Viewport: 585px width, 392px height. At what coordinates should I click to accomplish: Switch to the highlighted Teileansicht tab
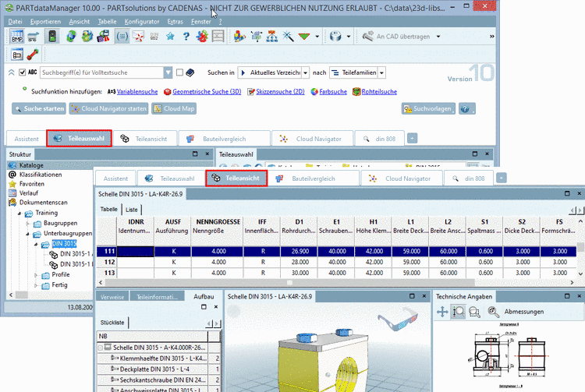236,178
